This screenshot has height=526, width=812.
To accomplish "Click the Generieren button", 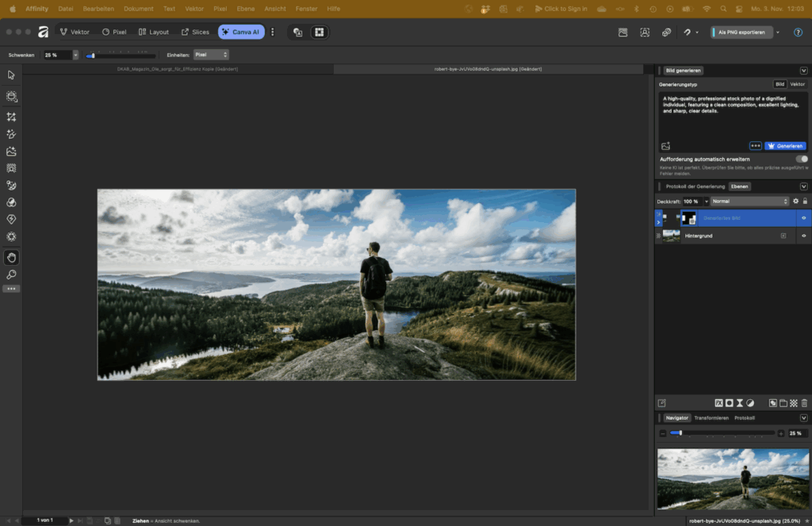I will click(x=785, y=146).
